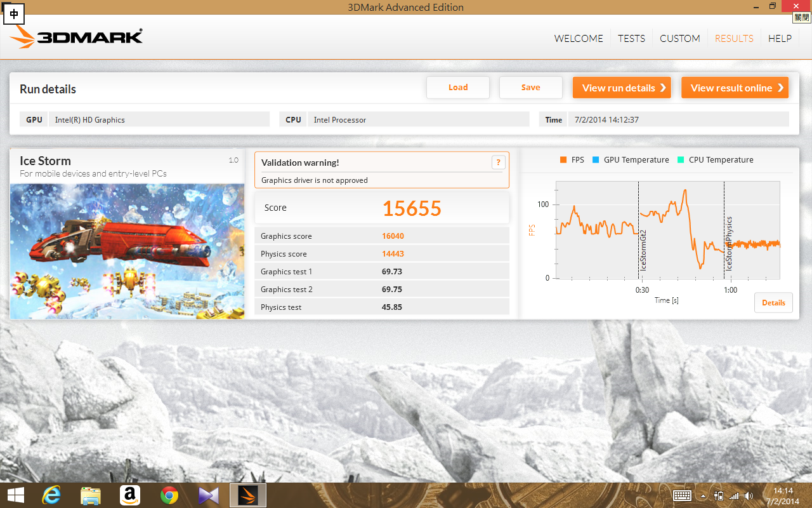This screenshot has width=812, height=508.
Task: Open the Amazon app on taskbar
Action: point(130,495)
